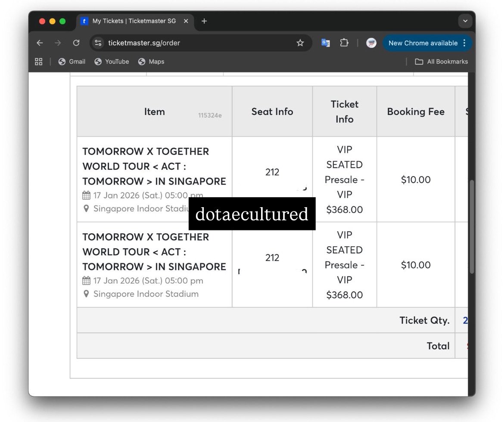Open the Maps bookmark
Viewport: 504px width, 422px height.
[151, 62]
